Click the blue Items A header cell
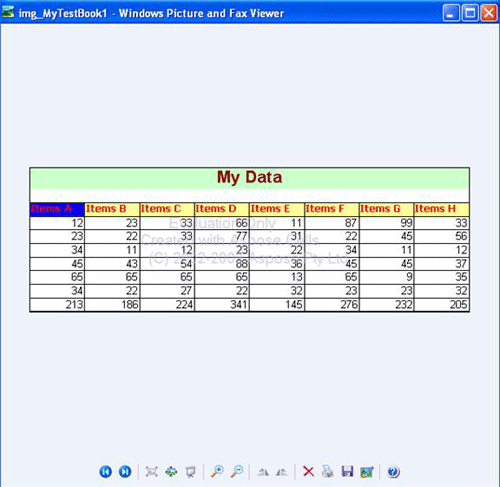This screenshot has width=500, height=487. pyautogui.click(x=57, y=209)
